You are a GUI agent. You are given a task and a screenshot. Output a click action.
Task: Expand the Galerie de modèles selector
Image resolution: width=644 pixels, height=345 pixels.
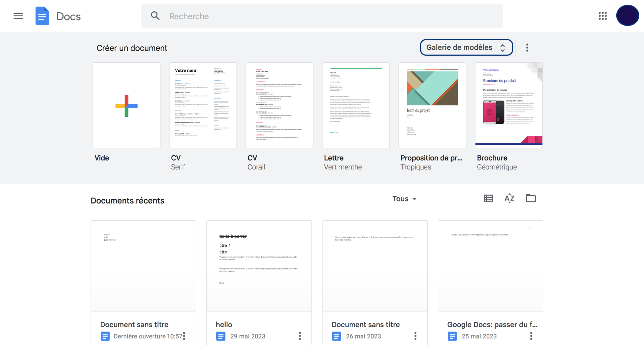click(466, 48)
